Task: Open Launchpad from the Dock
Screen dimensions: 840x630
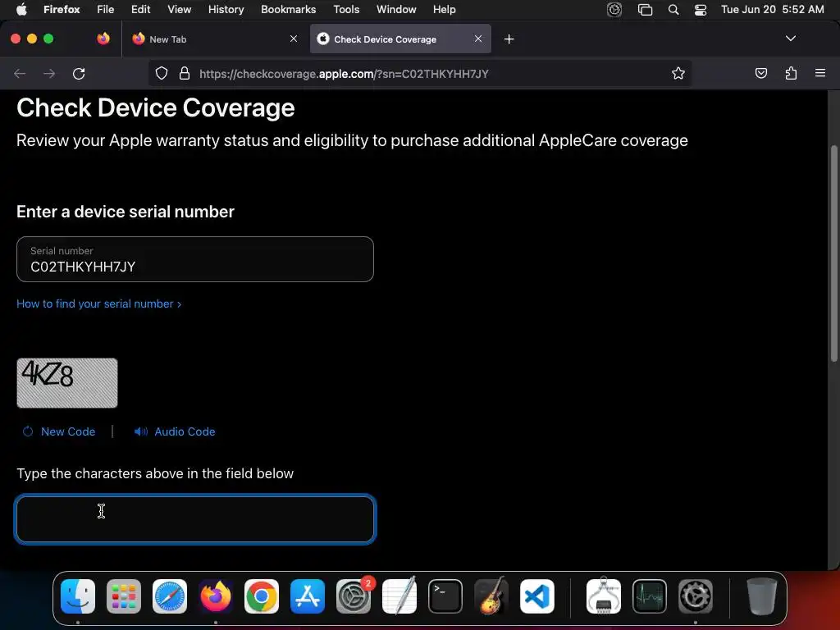Action: [124, 596]
